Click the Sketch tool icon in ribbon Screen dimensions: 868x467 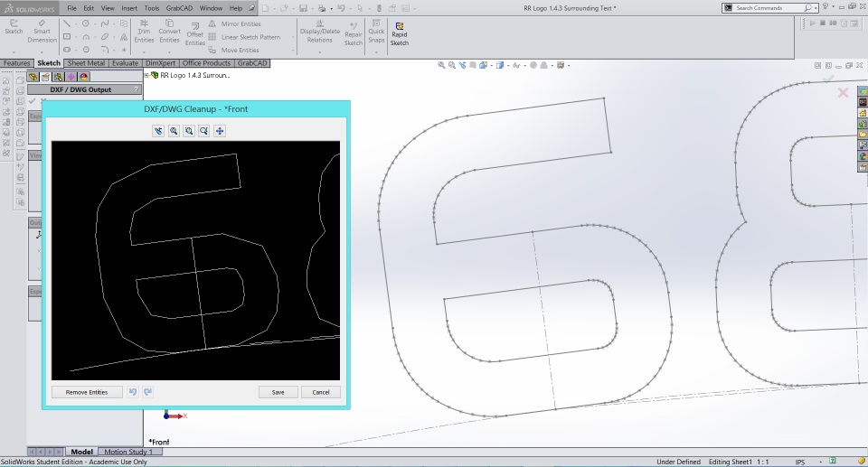click(x=14, y=27)
